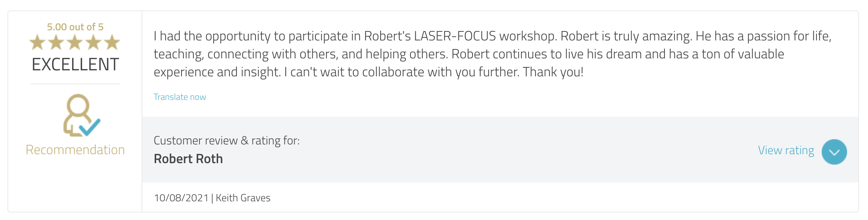The width and height of the screenshot is (868, 220).
Task: Click the divider line below EXCELLENT
Action: tap(75, 84)
